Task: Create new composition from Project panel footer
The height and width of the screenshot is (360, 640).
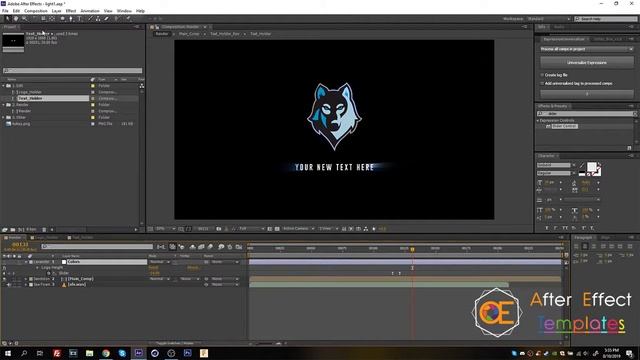Action: pos(21,229)
